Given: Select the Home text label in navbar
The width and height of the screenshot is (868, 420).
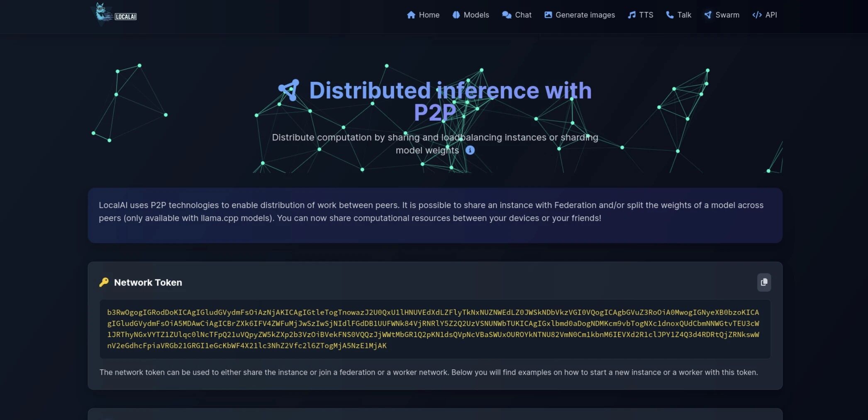Looking at the screenshot, I should tap(429, 15).
